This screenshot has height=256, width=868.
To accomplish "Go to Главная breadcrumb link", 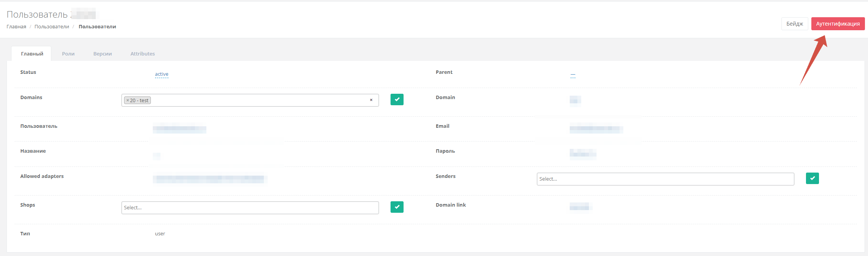I will 16,27.
